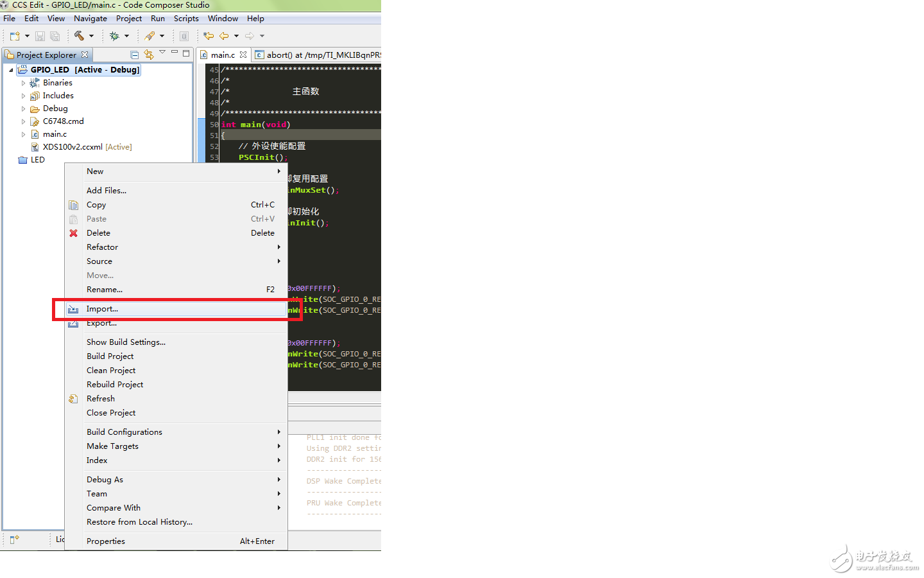Expand the C6748.cmd tree node

tap(23, 121)
